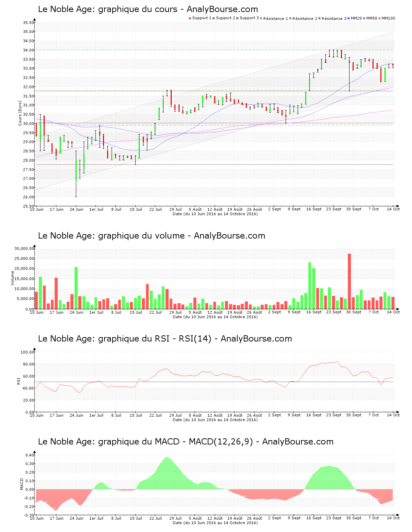412x532 pixels.
Task: Click the '80.00' value on RSI axis
Action: pyautogui.click(x=28, y=364)
